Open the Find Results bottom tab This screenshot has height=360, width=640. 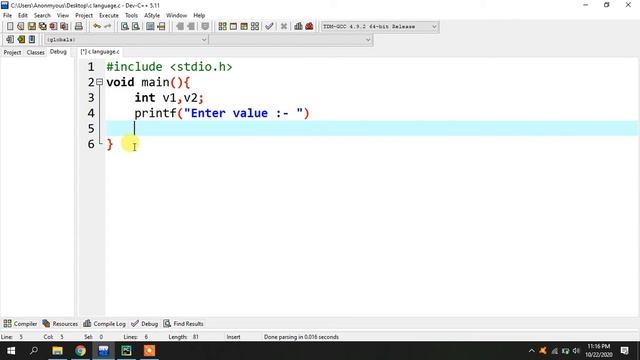coord(183,324)
